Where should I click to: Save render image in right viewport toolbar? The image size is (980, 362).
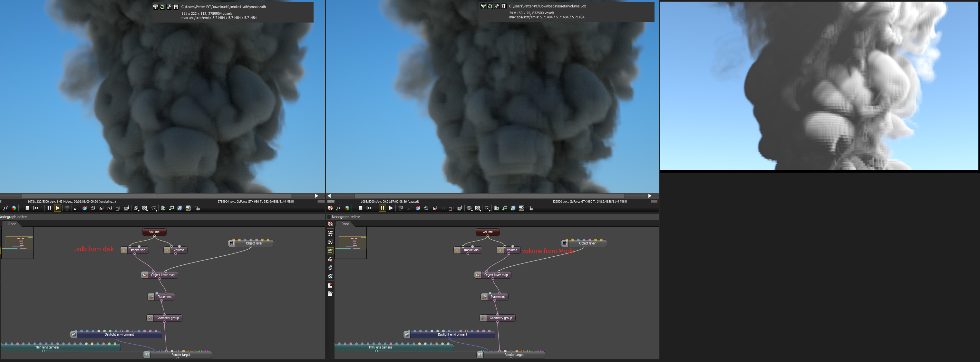tap(504, 208)
